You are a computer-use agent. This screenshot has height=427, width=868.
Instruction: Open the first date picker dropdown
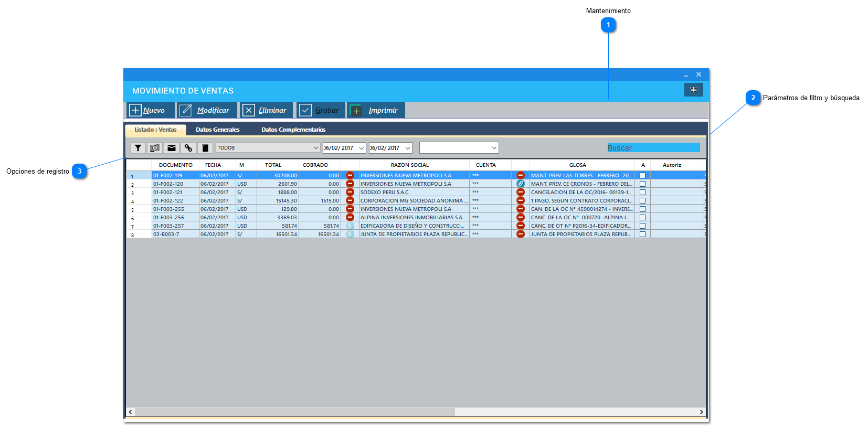click(x=362, y=148)
